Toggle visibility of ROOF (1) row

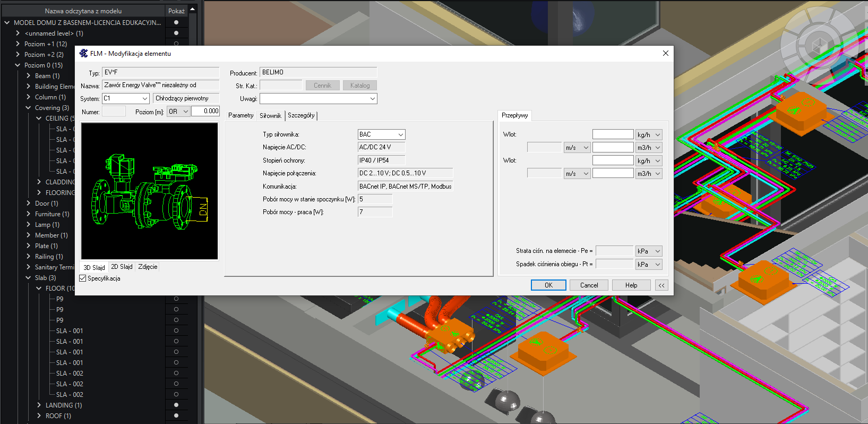coord(176,415)
